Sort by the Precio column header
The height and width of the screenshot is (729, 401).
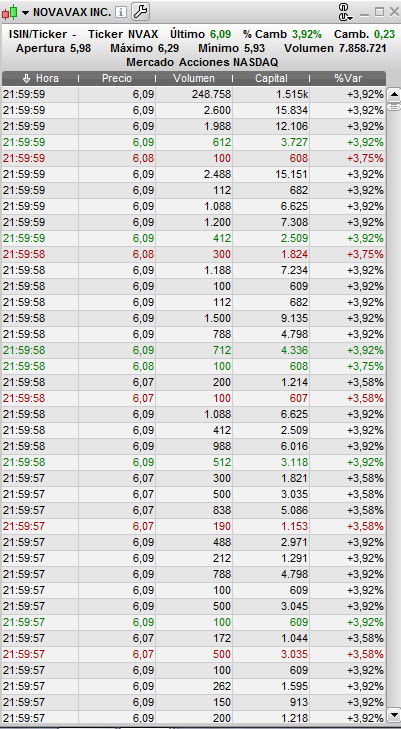117,79
